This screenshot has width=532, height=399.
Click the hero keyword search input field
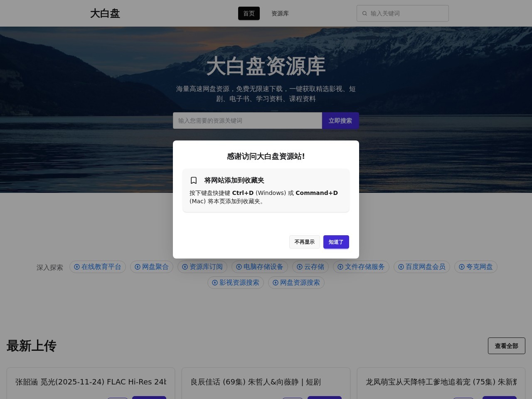click(x=247, y=121)
